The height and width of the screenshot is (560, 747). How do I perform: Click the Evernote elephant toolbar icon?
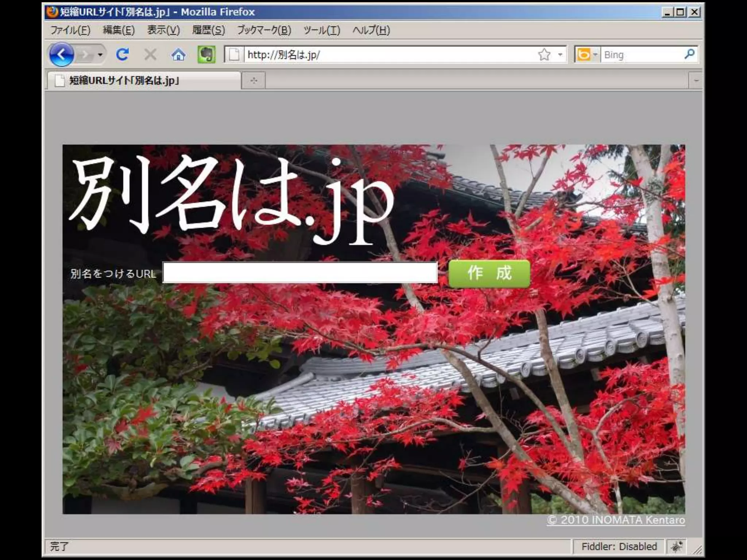click(206, 55)
